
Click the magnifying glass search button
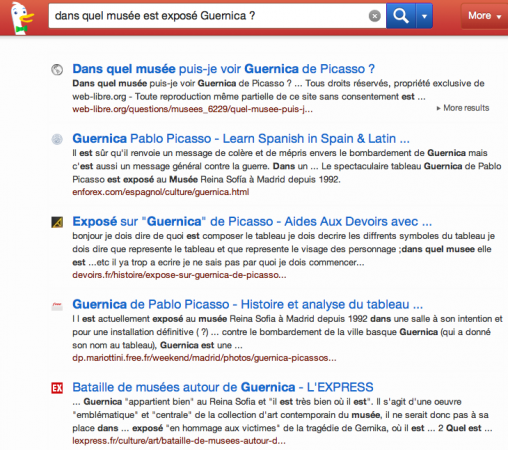[x=401, y=16]
